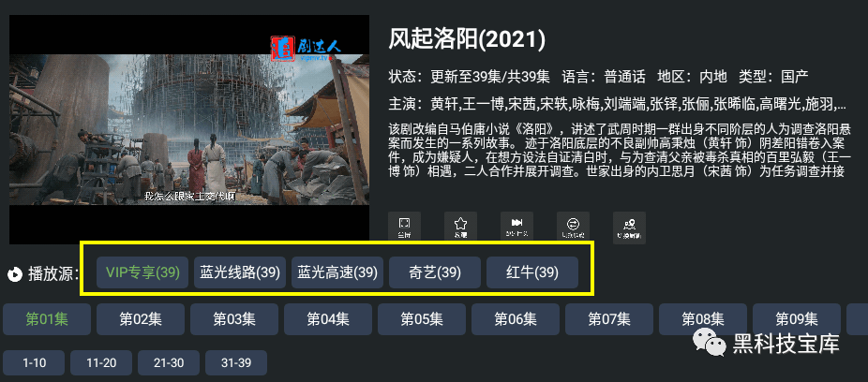Show episodes range 11-20

click(101, 363)
